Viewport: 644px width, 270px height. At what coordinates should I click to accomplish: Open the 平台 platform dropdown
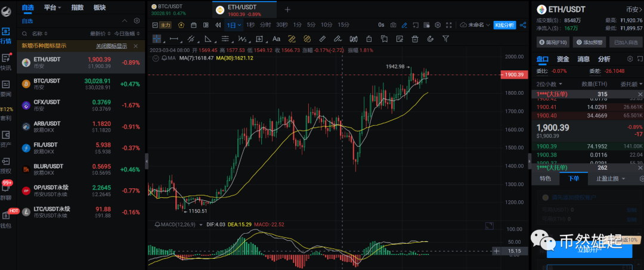[52, 7]
